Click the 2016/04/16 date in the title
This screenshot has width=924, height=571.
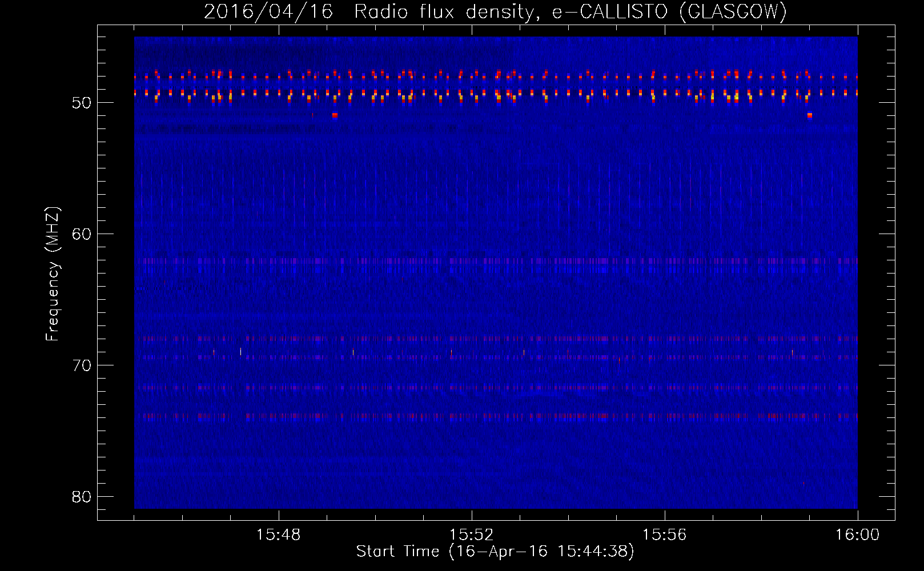click(268, 12)
